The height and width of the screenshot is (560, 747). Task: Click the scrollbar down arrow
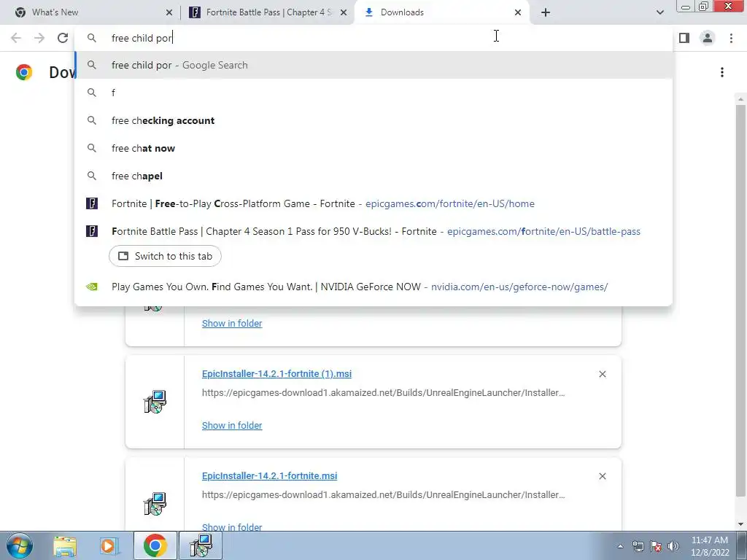point(740,524)
